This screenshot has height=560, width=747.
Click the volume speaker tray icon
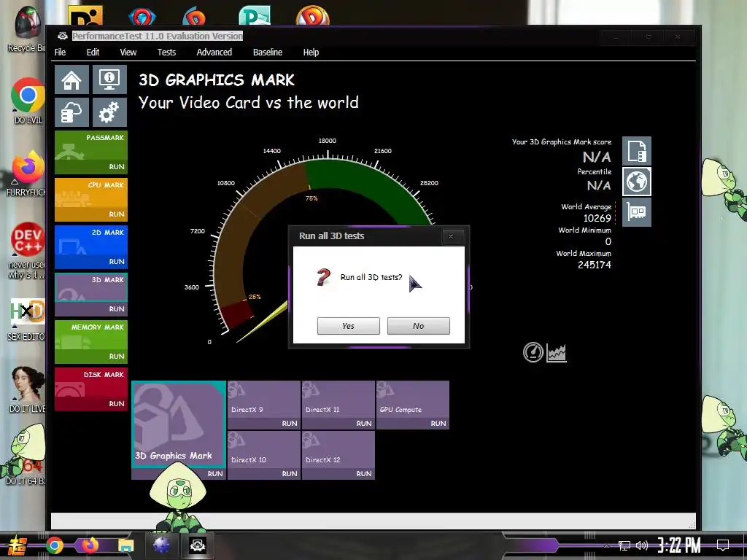[642, 545]
